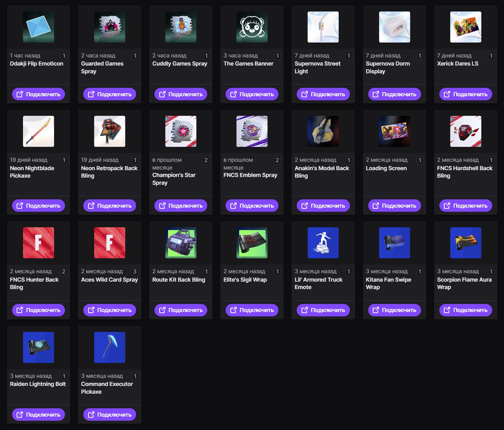The height and width of the screenshot is (430, 504).
Task: Click Подключить under FNCS Hunter Back Bling
Action: (x=39, y=310)
